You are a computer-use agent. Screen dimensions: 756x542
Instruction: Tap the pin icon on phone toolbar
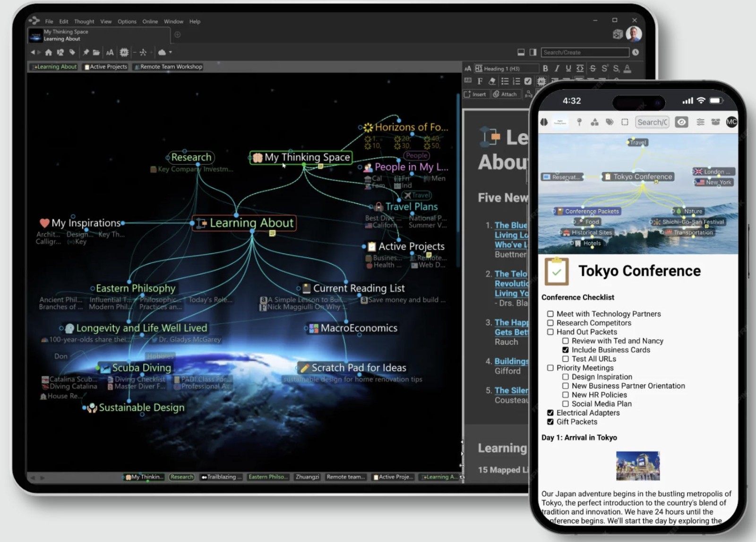pyautogui.click(x=579, y=122)
